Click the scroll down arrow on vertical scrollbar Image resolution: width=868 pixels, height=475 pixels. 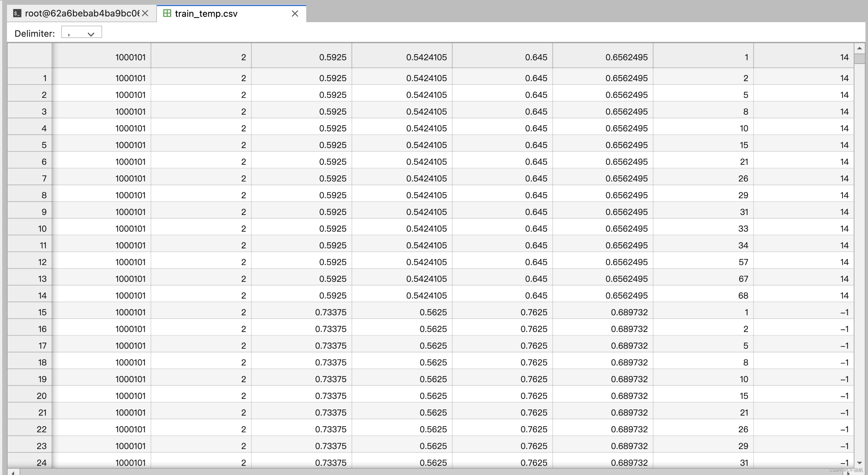click(859, 463)
